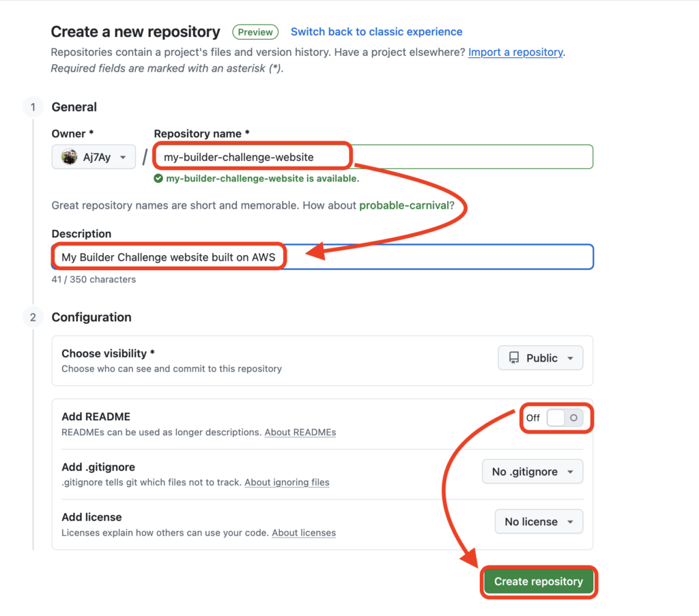
Task: Click the repository icon in Public button
Action: (514, 357)
